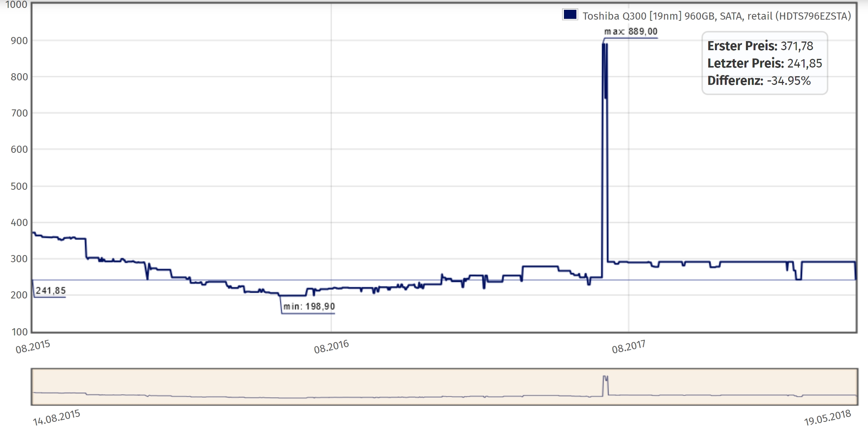Click the 1000 y-axis label

point(16,5)
